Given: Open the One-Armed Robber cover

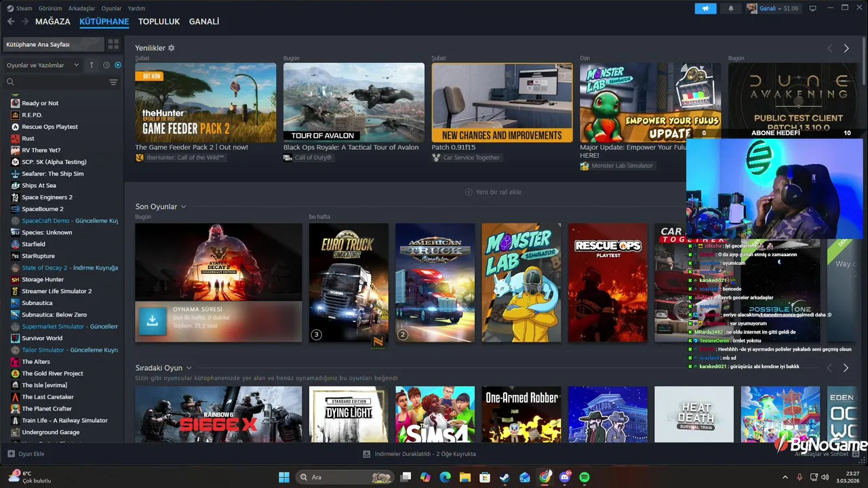Looking at the screenshot, I should coord(521,414).
